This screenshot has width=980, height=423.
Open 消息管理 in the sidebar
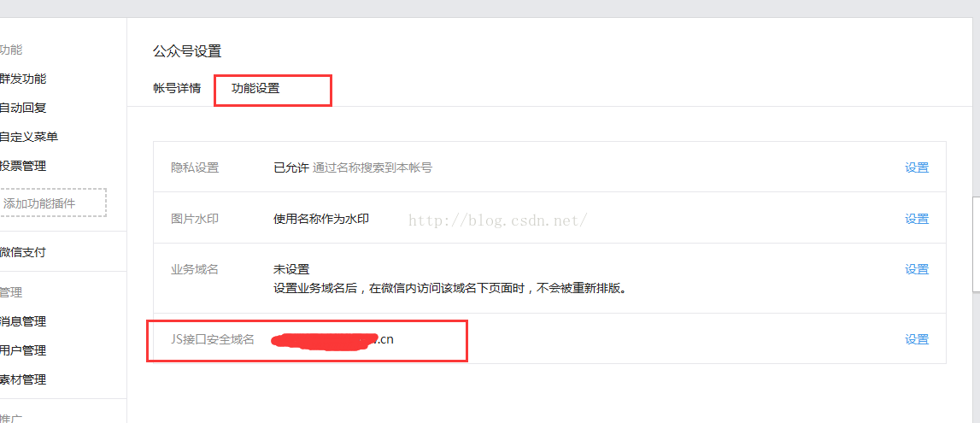(x=22, y=322)
